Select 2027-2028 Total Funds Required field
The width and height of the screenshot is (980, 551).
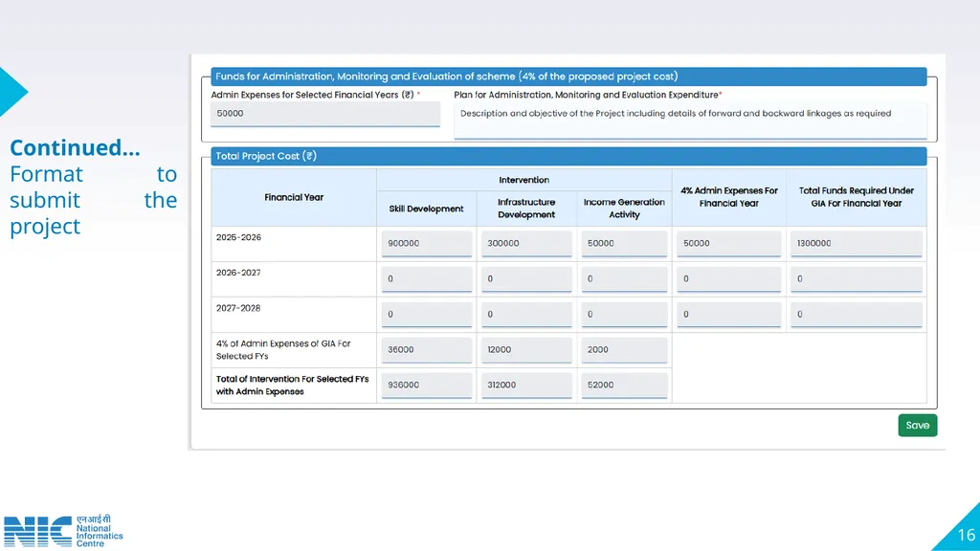857,315
